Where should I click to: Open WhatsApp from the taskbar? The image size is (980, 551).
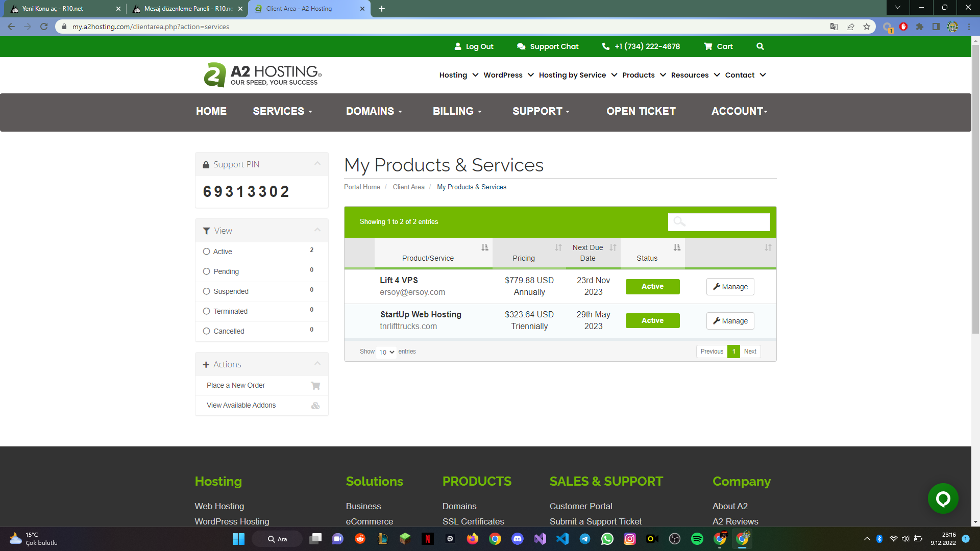607,539
